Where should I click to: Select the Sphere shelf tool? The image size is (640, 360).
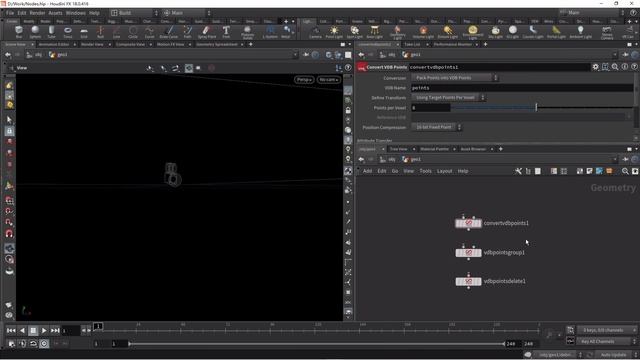click(35, 32)
